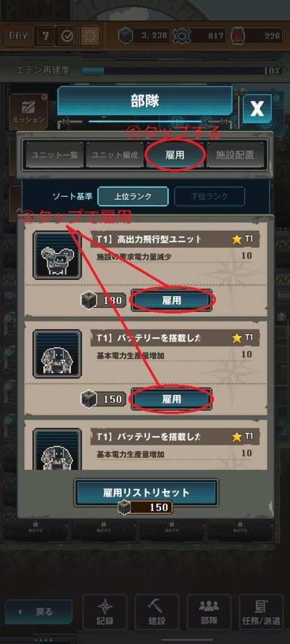
Task: Select the 雇用 tab
Action: [175, 155]
